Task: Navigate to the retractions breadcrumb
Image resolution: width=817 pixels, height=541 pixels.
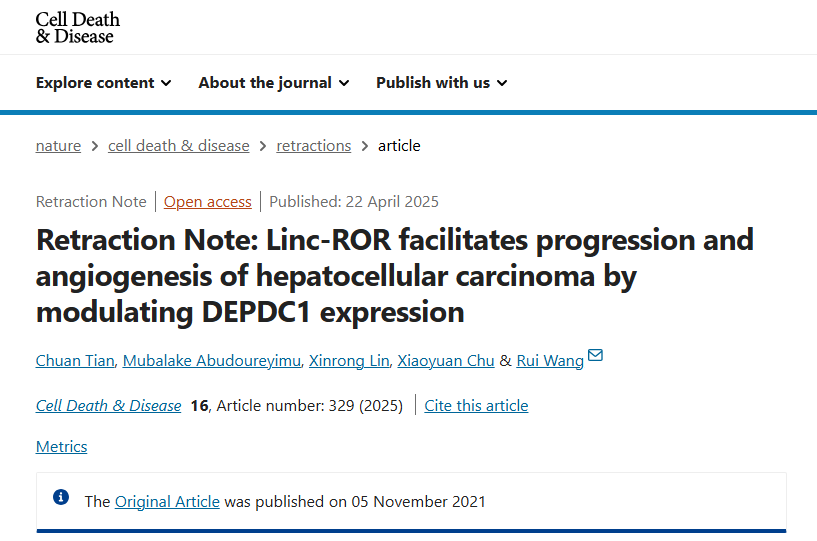Action: [x=314, y=145]
